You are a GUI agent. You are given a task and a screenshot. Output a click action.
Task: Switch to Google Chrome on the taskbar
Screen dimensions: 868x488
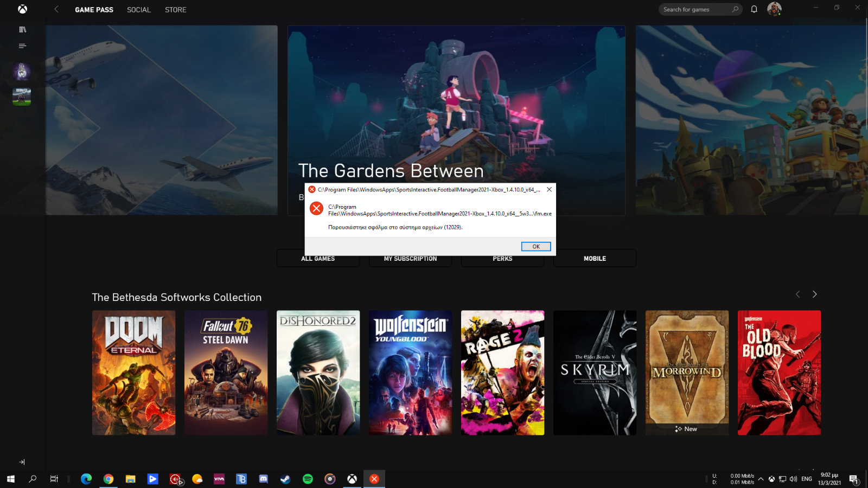(108, 479)
